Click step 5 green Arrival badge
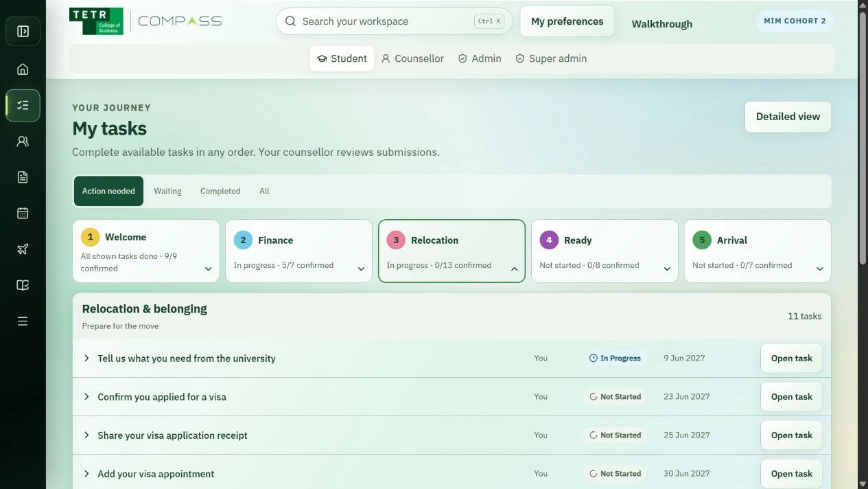Screen dimensions: 868x489 pos(702,240)
